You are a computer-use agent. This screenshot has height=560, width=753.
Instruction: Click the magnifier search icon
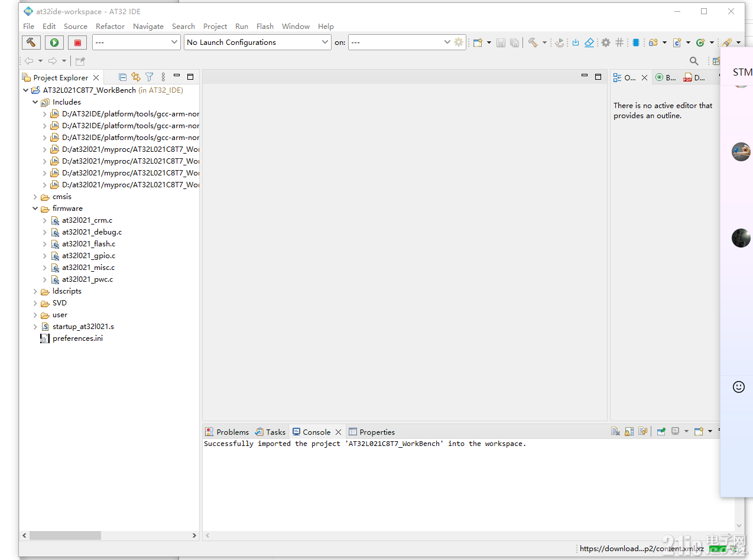[x=694, y=61]
